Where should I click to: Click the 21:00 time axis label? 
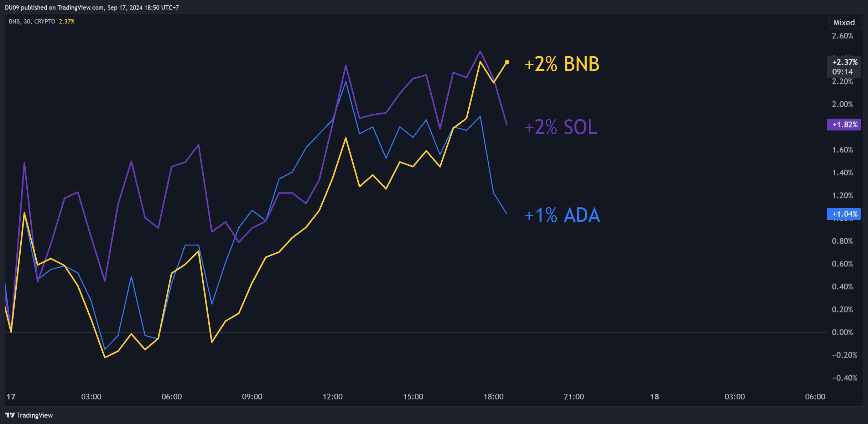pyautogui.click(x=574, y=397)
